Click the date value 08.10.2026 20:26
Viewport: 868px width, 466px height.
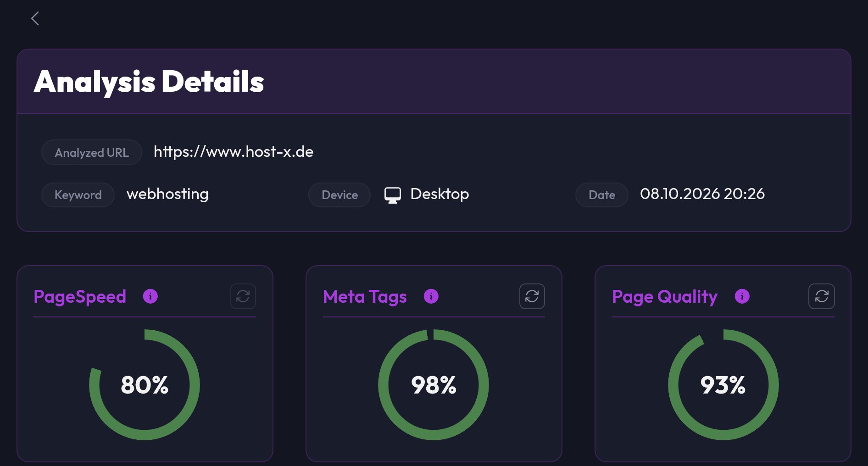(x=702, y=194)
